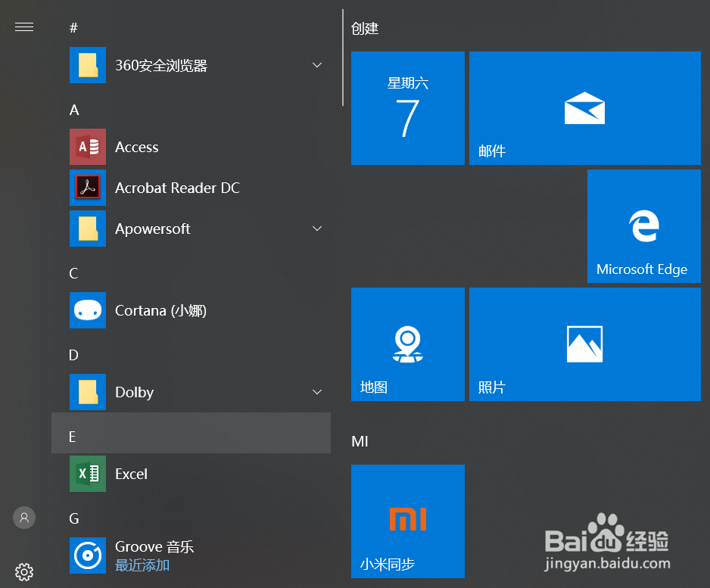Click the 360安全浏览器 label text

pyautogui.click(x=161, y=66)
